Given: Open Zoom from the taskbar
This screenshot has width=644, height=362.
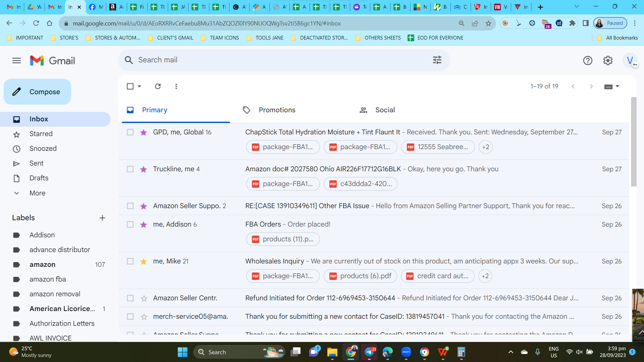Looking at the screenshot, I should pos(406,352).
